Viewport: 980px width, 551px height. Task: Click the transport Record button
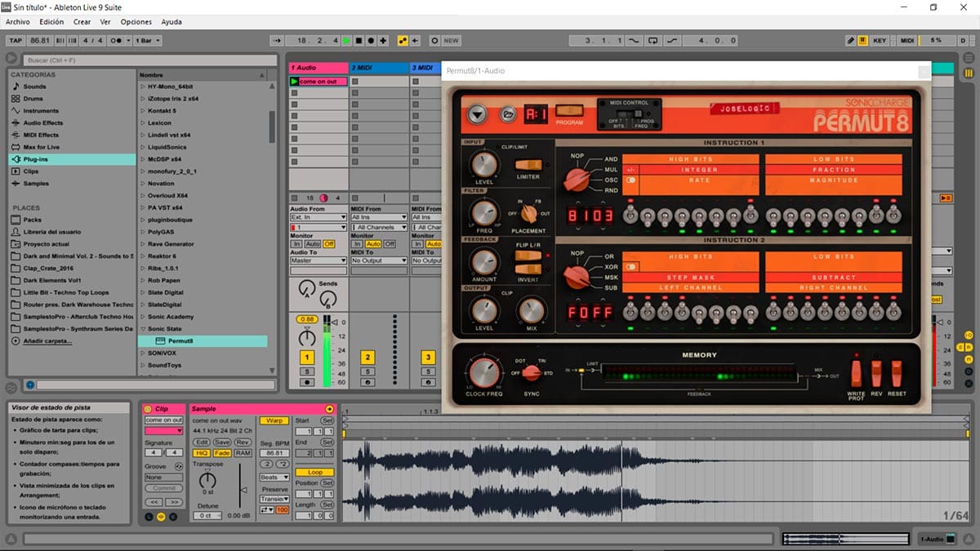point(371,40)
